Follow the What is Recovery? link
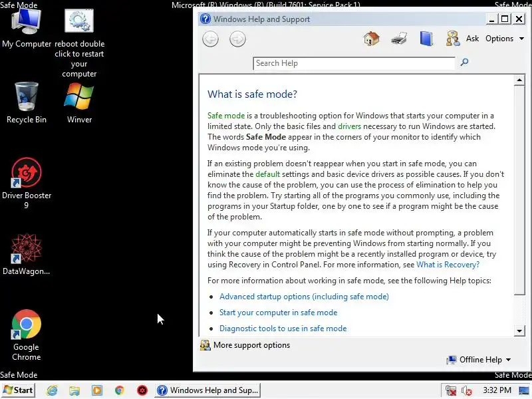The height and width of the screenshot is (399, 532). 448,265
